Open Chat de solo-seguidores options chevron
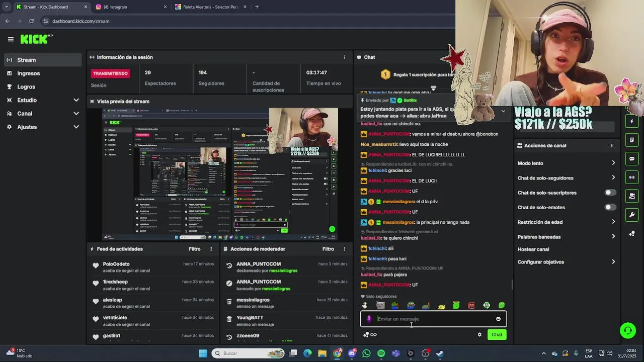This screenshot has height=362, width=644. [x=613, y=177]
